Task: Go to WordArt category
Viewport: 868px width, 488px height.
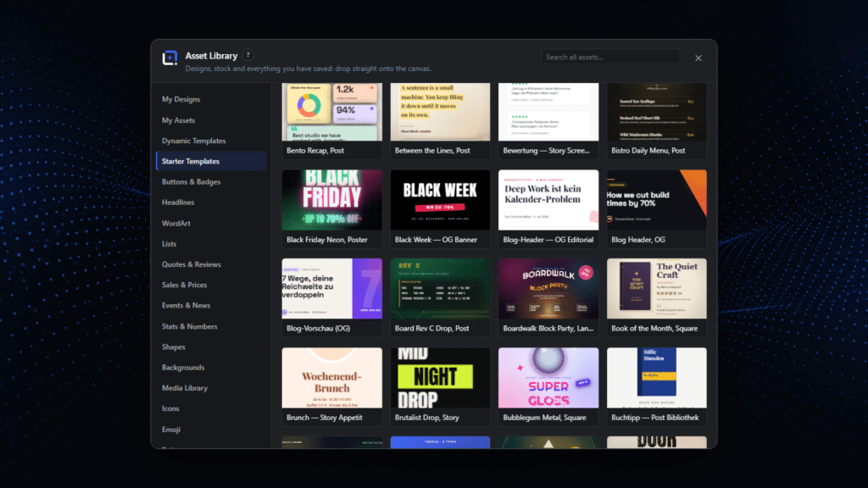Action: point(211,223)
